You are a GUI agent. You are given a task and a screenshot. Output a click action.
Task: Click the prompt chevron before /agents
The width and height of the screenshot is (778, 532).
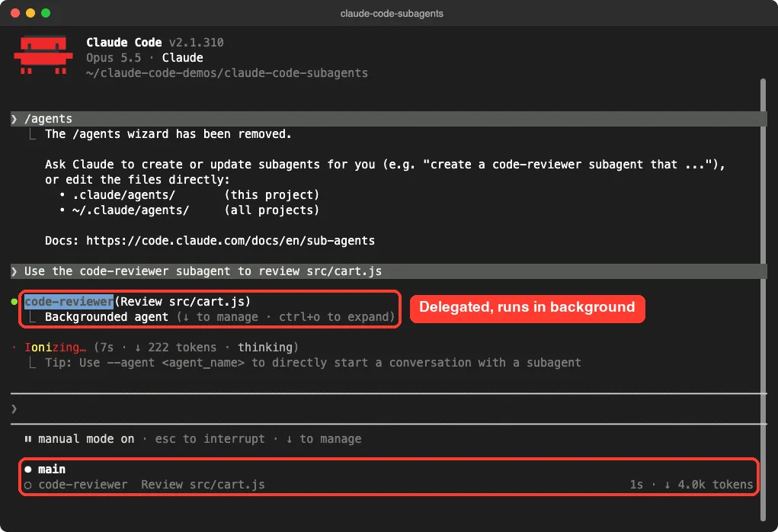14,119
